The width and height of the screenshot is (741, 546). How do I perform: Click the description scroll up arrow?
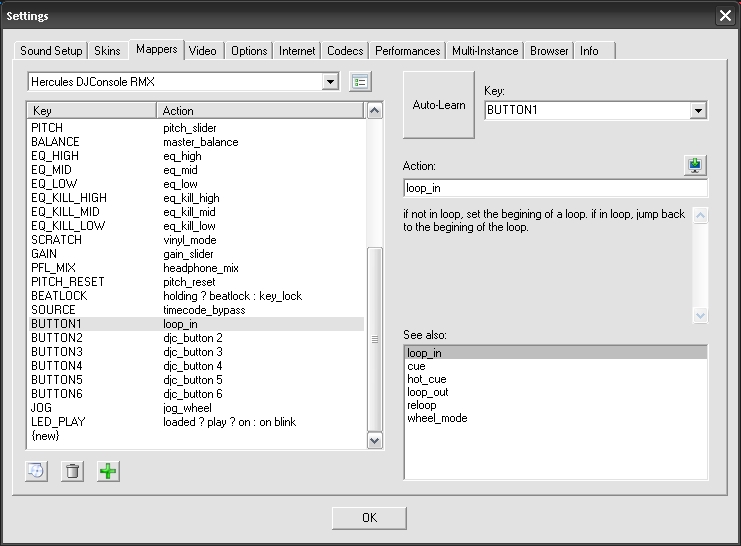(700, 216)
